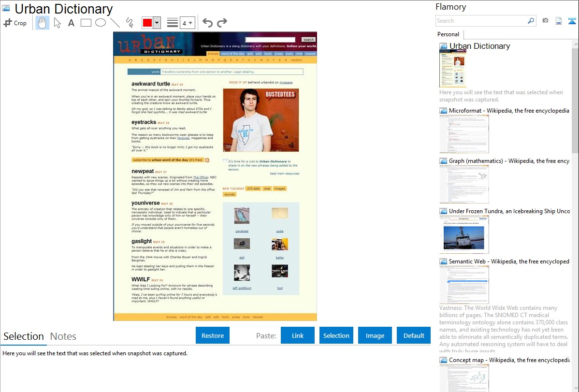
Task: Select the Microformat - Wikipedia title
Action: [509, 111]
